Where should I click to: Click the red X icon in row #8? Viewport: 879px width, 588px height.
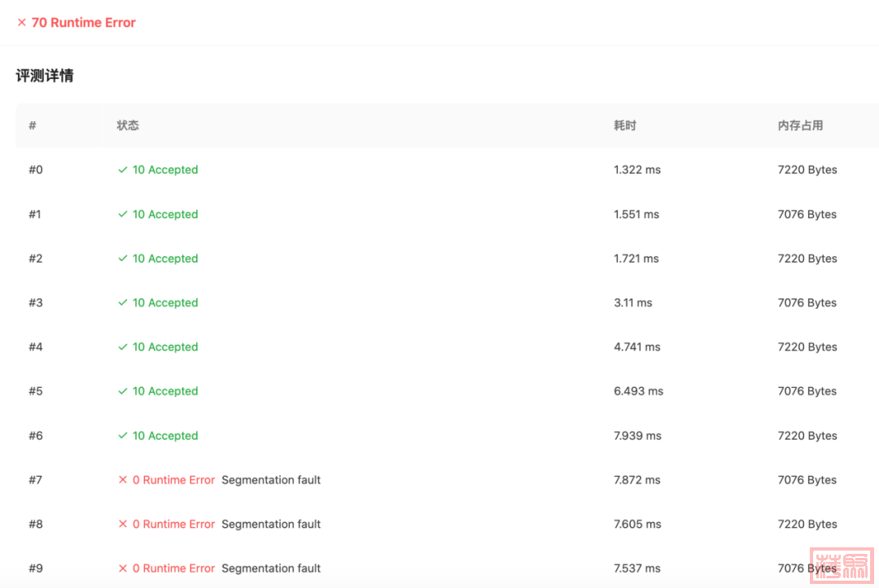tap(123, 524)
